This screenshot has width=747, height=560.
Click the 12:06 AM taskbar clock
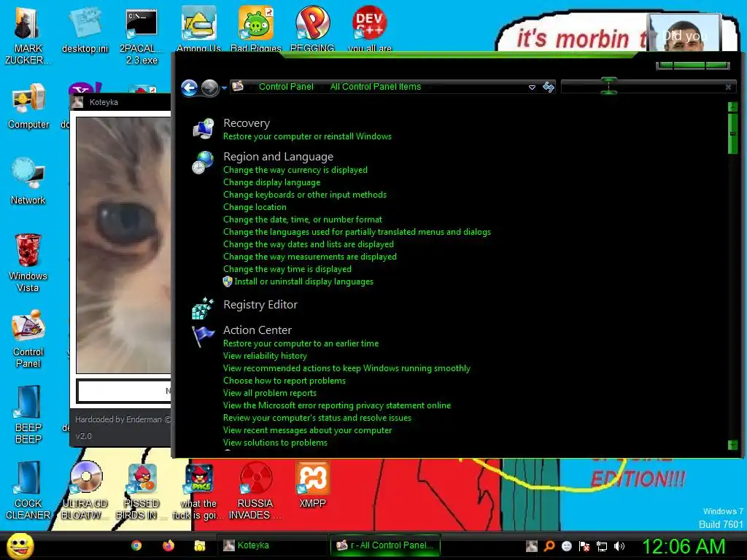[x=684, y=546]
